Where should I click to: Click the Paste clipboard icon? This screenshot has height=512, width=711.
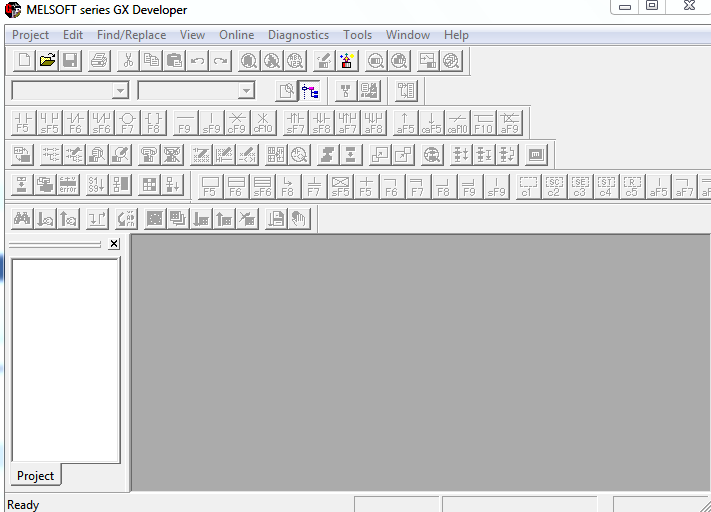click(x=175, y=60)
